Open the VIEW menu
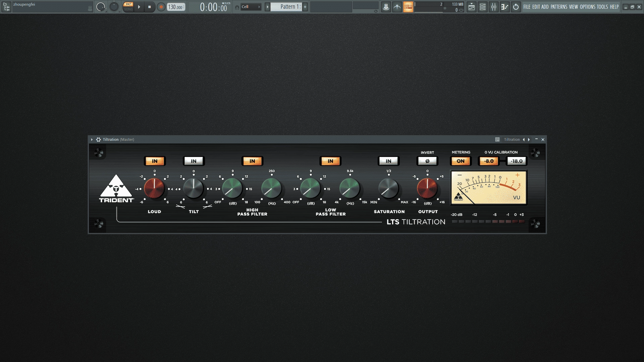The image size is (644, 362). 574,7
